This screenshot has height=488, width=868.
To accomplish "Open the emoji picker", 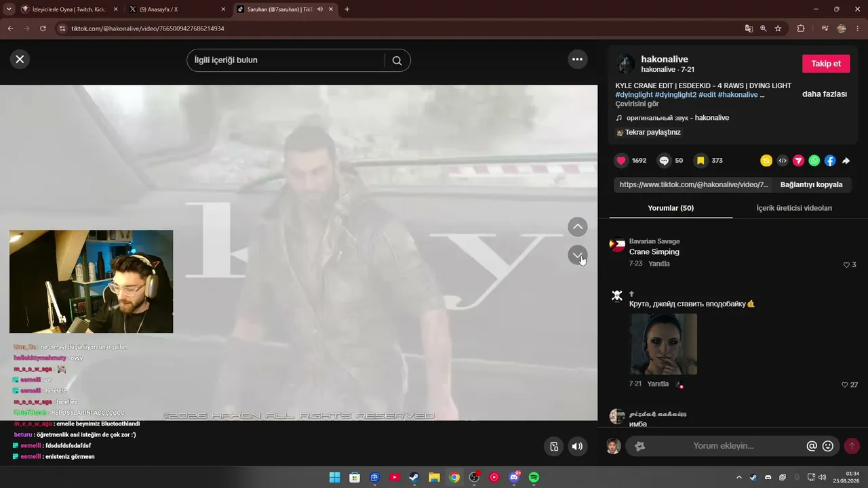I will coord(828,446).
